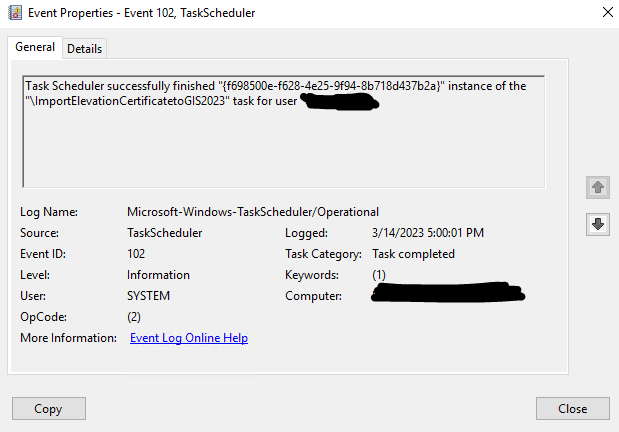The image size is (619, 432).
Task: Click the Event Properties title bar icon
Action: [15, 13]
